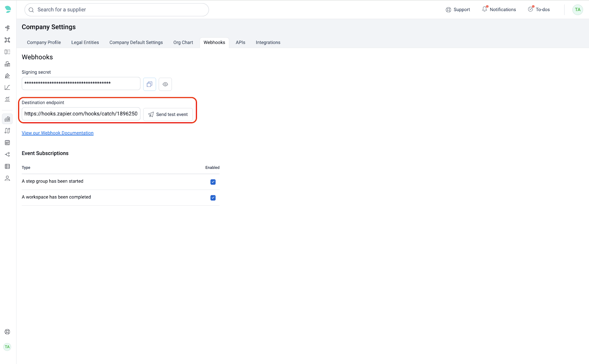
Task: Click the highlighted company buildings sidebar icon
Action: (7, 119)
